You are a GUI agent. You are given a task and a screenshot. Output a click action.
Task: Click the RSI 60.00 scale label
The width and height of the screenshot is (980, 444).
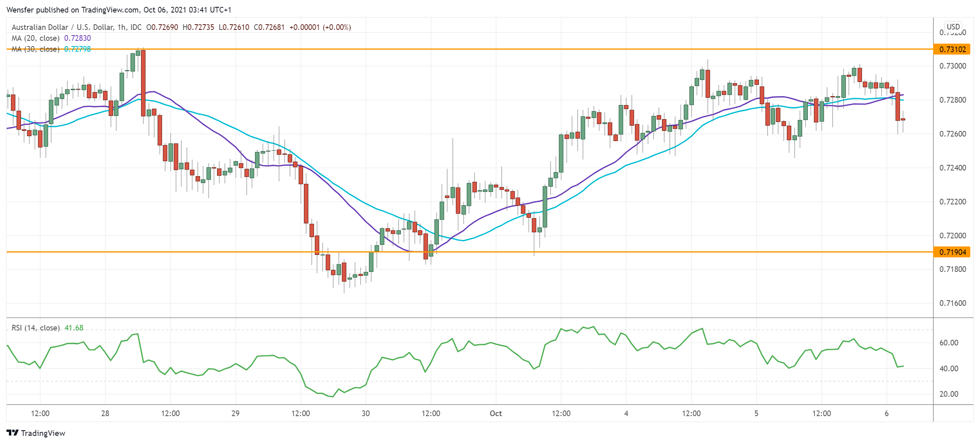tap(948, 343)
